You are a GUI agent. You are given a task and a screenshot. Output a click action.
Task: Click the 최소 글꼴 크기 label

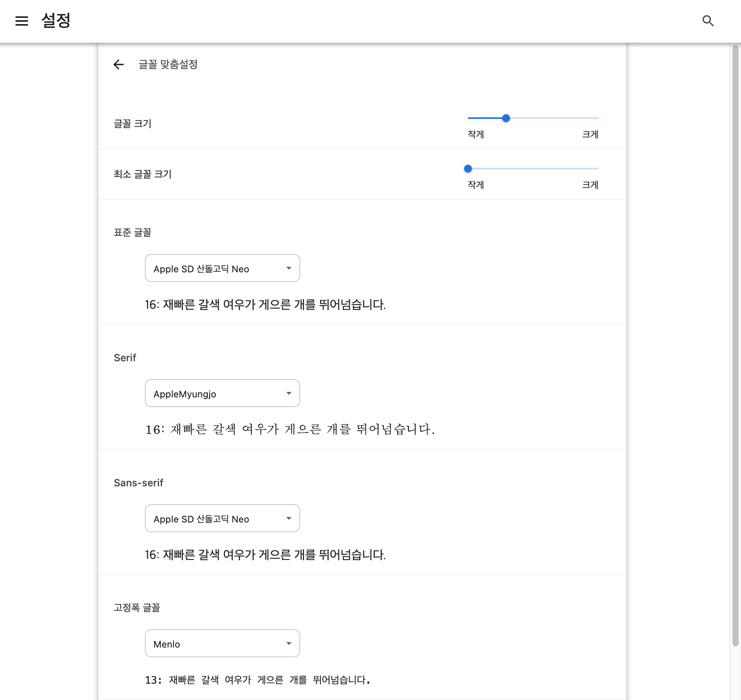[143, 174]
